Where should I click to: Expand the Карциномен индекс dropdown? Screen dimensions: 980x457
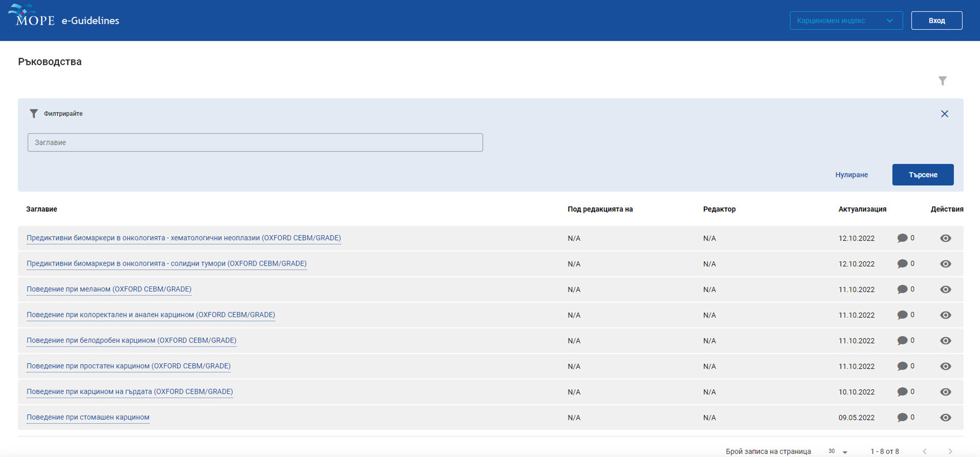tap(846, 20)
